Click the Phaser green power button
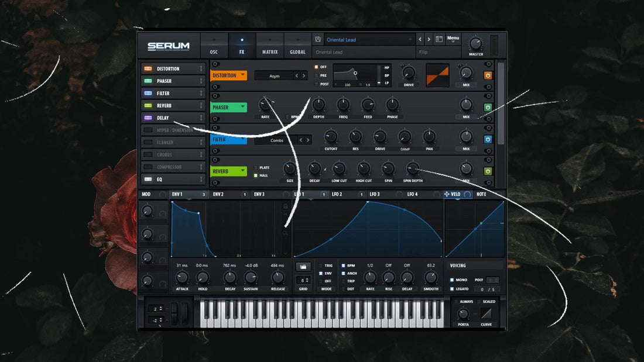Viewport: 644px width, 362px height. pyautogui.click(x=488, y=107)
